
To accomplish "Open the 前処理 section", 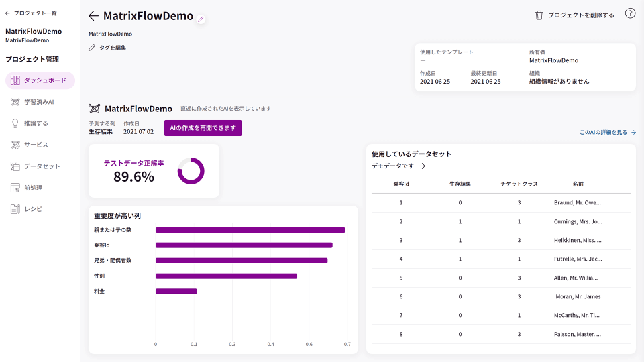I will click(x=40, y=188).
